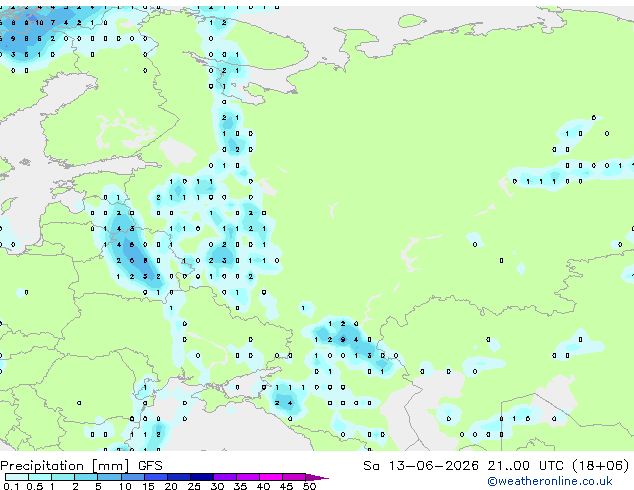Click the date 'Sa 13-06-2026' text

pos(421,466)
